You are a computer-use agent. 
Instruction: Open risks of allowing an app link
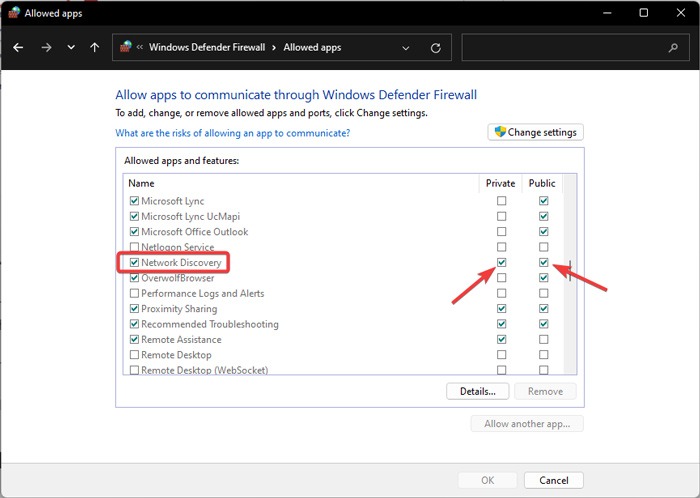click(233, 133)
